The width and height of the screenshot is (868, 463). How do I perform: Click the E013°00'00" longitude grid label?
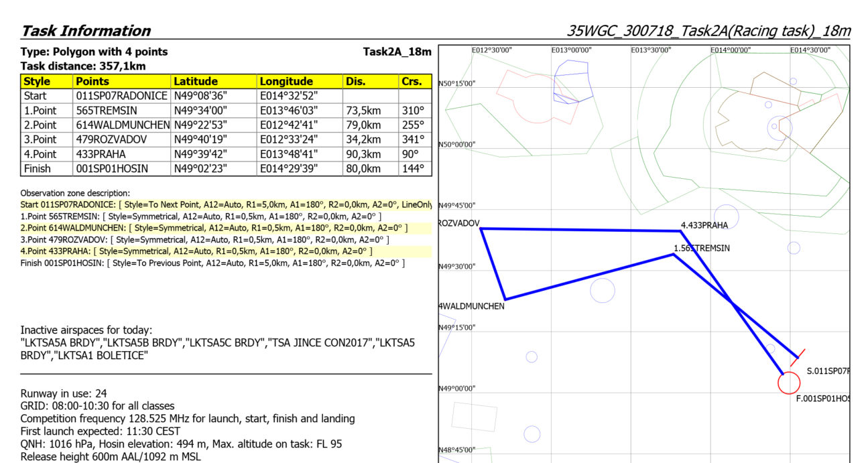click(x=571, y=50)
